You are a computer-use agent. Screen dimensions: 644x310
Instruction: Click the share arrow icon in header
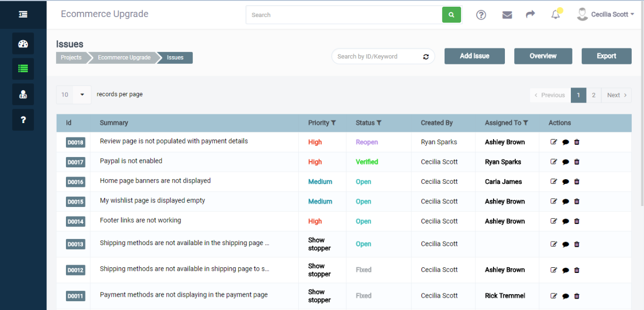(x=531, y=14)
